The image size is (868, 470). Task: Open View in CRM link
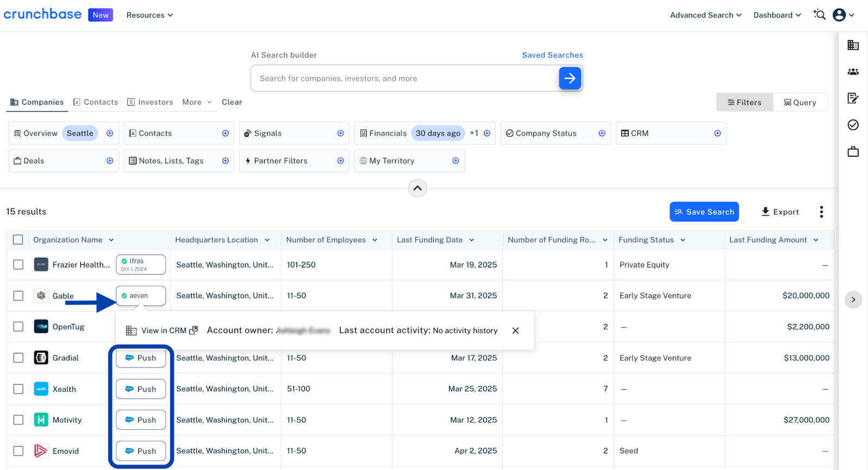click(x=169, y=331)
